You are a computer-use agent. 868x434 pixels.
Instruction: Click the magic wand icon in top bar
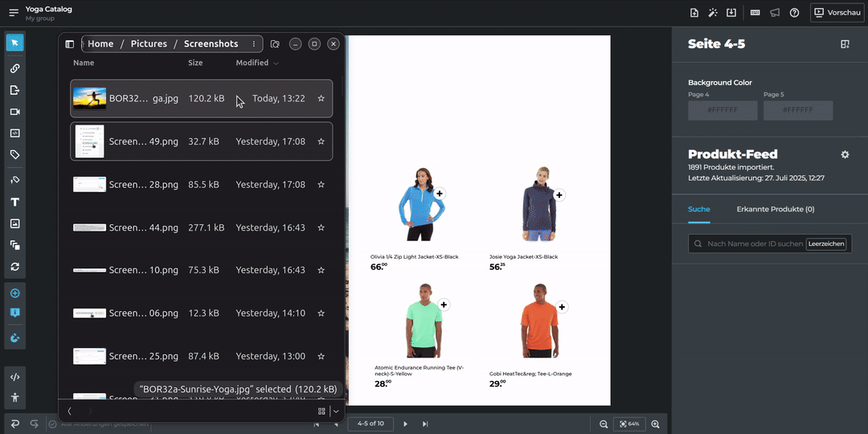(713, 12)
